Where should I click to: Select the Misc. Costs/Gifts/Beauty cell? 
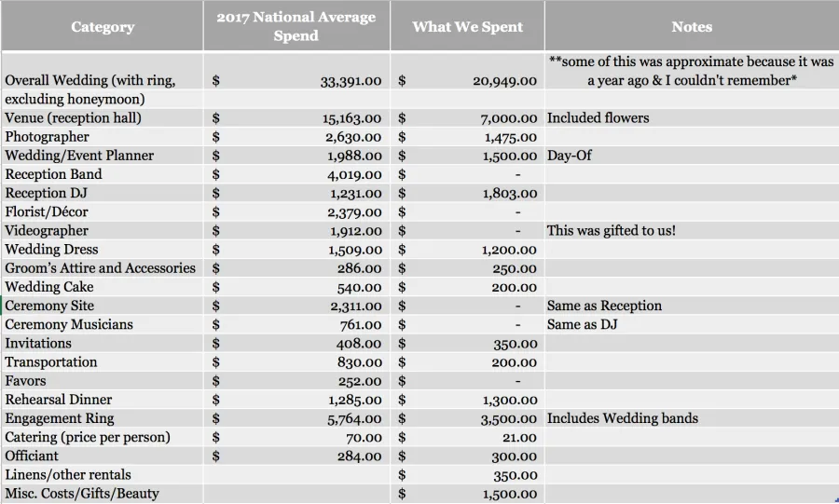coord(103,494)
